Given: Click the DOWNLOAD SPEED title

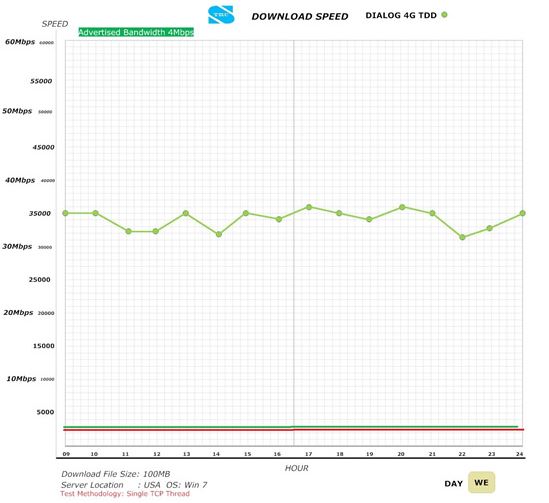Looking at the screenshot, I should (300, 16).
